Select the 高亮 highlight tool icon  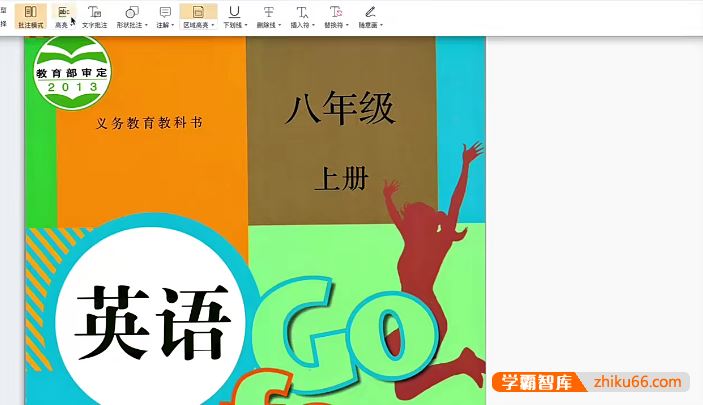[x=63, y=12]
